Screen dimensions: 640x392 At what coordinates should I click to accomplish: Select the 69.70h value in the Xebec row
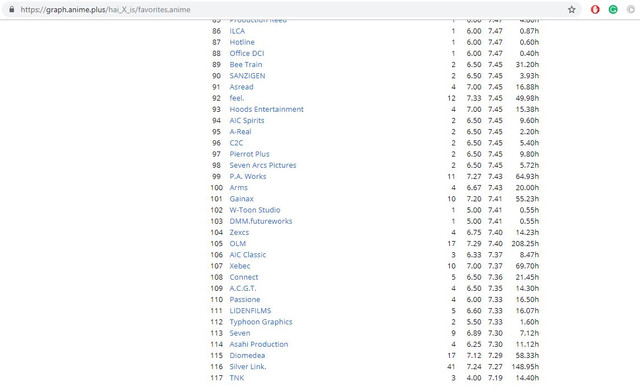tap(527, 266)
